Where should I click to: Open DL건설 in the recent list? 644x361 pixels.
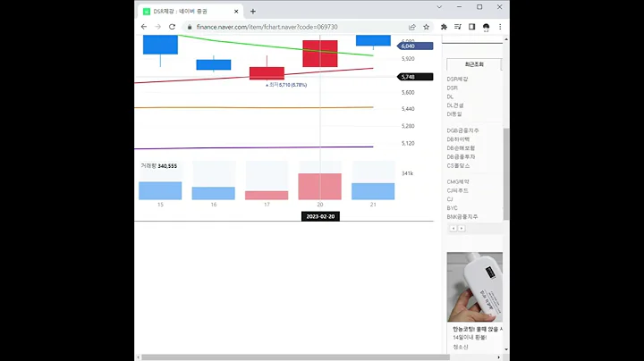point(455,105)
